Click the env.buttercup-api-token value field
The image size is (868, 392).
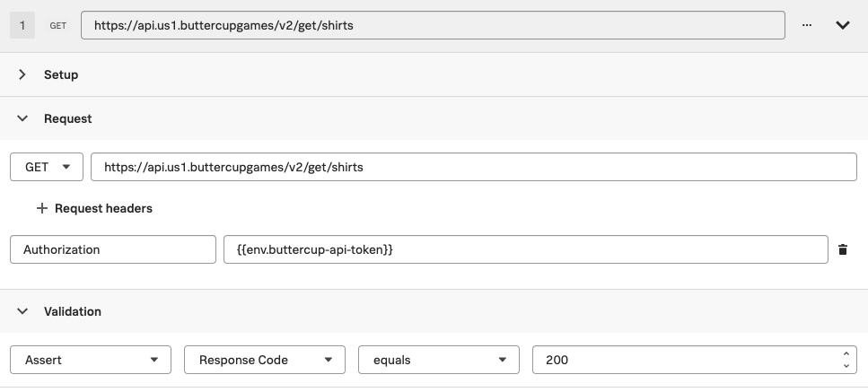(x=526, y=249)
